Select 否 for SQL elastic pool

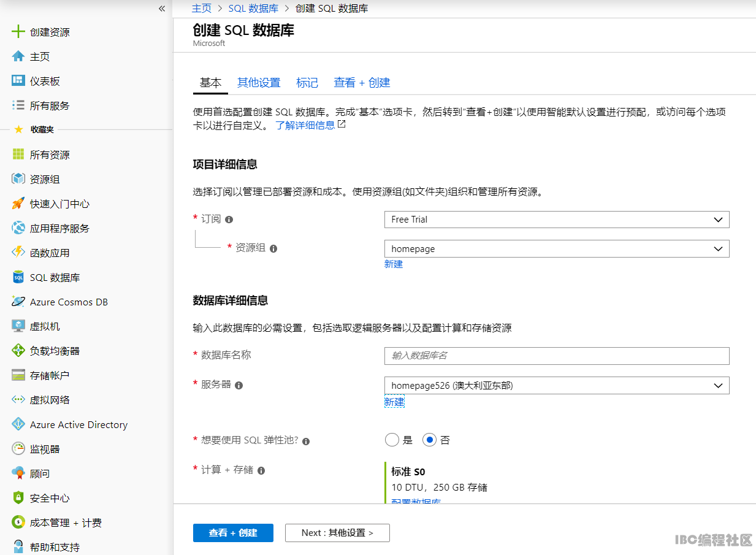(x=429, y=440)
